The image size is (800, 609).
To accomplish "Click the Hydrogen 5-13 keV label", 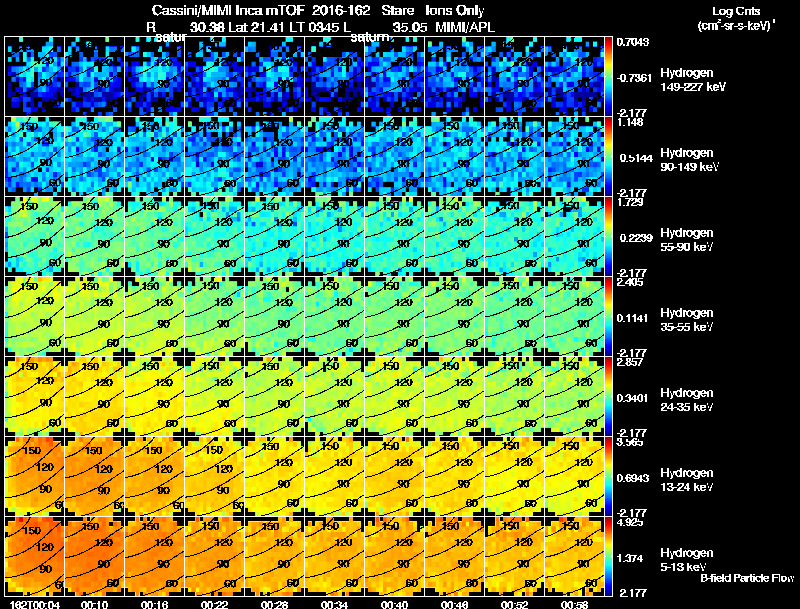I will [687, 560].
